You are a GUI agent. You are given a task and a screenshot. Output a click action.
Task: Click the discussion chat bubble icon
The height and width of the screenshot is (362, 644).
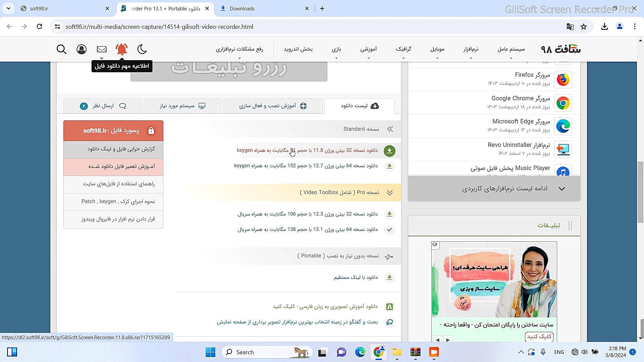389,322
